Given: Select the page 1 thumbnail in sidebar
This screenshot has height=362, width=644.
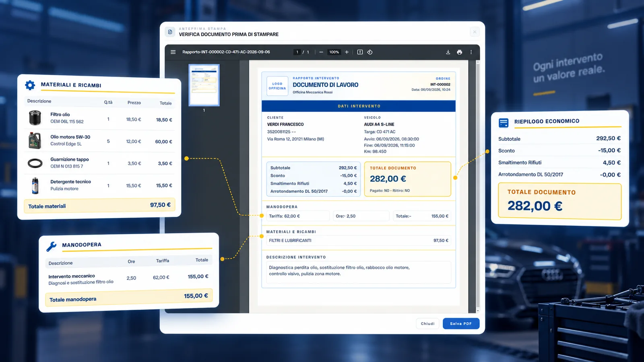Looking at the screenshot, I should [x=204, y=85].
